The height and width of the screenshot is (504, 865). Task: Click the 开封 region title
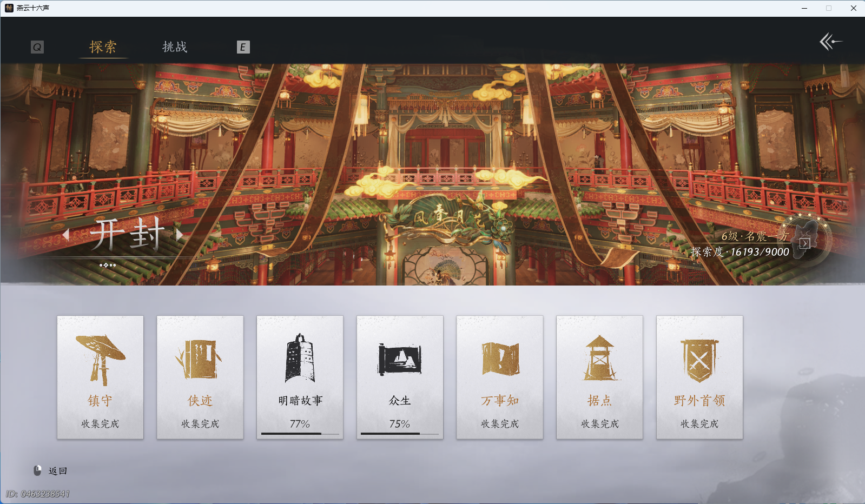128,234
